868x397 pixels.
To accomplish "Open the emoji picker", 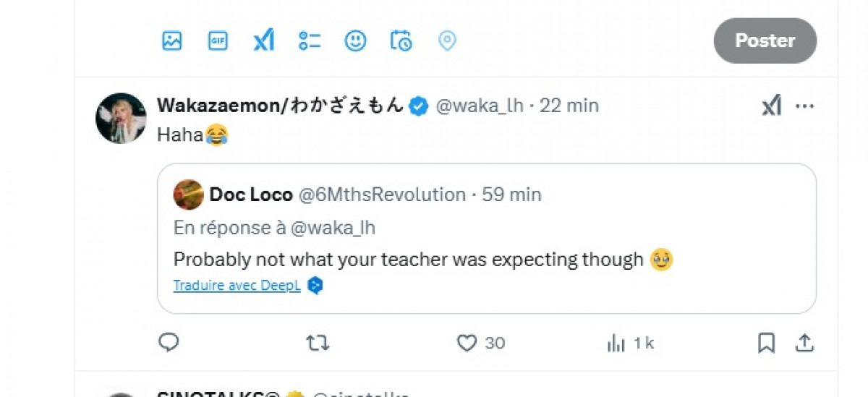I will coord(355,41).
